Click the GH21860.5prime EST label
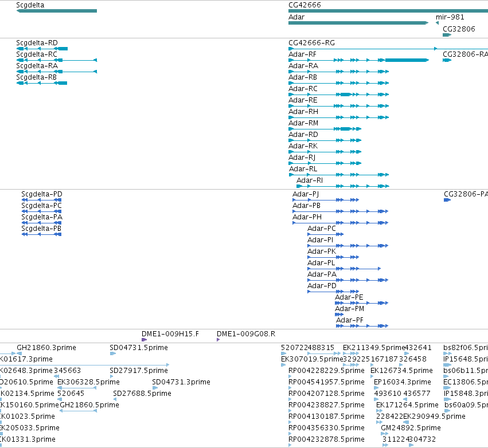Viewport: 488px width, 448px height. pos(89,406)
